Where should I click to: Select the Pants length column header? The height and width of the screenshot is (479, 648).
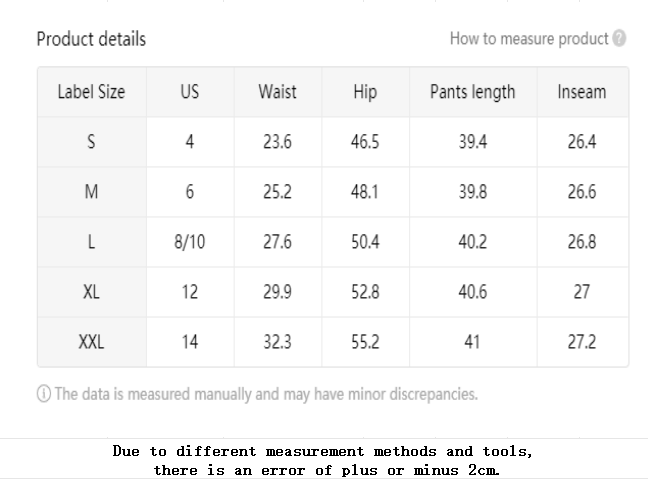click(473, 92)
